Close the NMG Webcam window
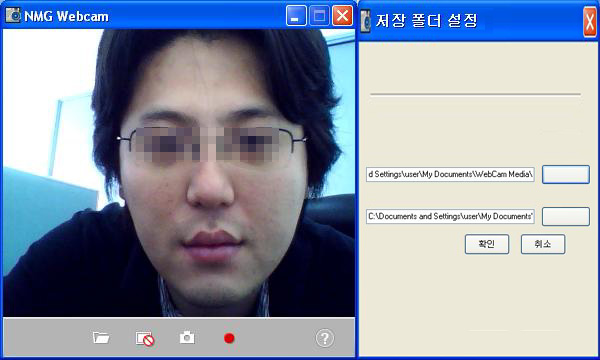The image size is (600, 360). click(x=342, y=16)
